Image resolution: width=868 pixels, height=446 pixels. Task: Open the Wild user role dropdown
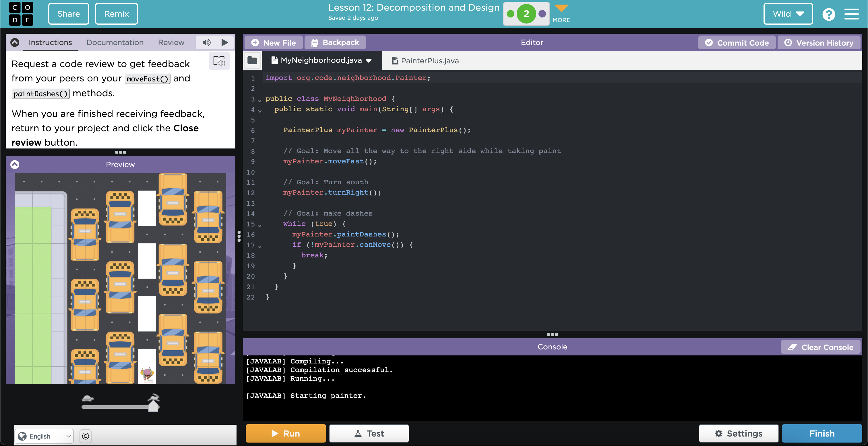coord(788,14)
